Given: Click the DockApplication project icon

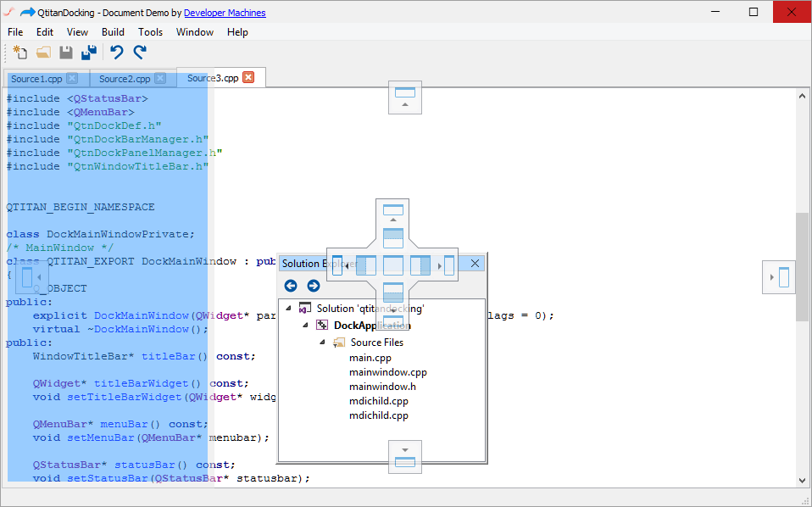Looking at the screenshot, I should coord(322,326).
